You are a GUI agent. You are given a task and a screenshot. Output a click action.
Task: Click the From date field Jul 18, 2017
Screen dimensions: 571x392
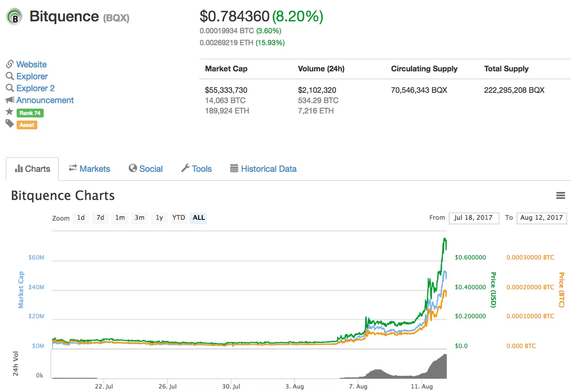(474, 218)
